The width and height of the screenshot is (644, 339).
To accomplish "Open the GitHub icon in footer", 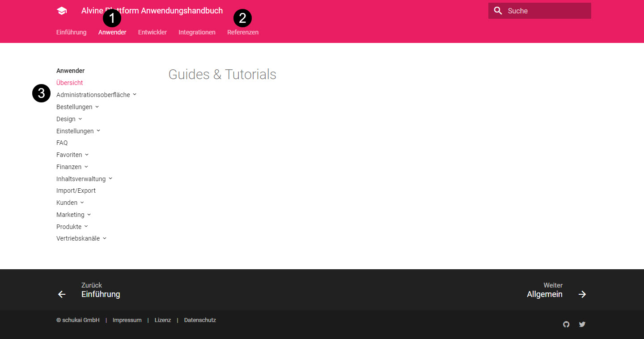I will 566,324.
